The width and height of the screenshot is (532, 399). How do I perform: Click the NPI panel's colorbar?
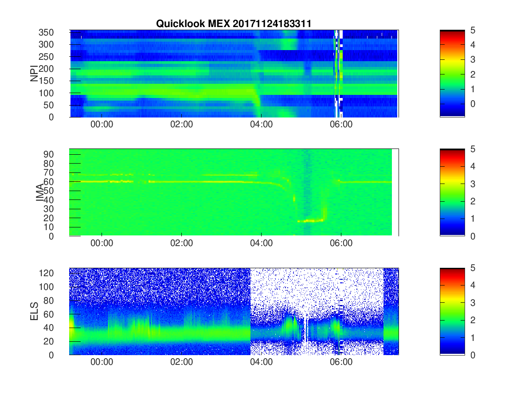pos(452,74)
